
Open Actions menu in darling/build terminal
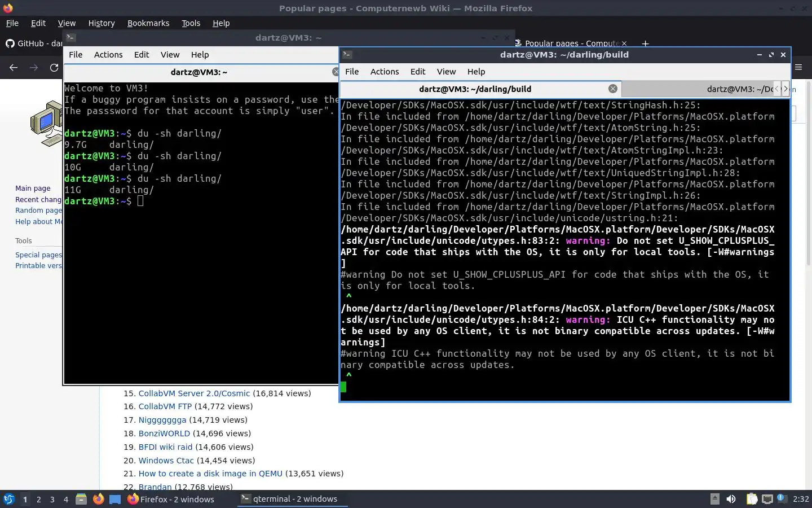385,72
